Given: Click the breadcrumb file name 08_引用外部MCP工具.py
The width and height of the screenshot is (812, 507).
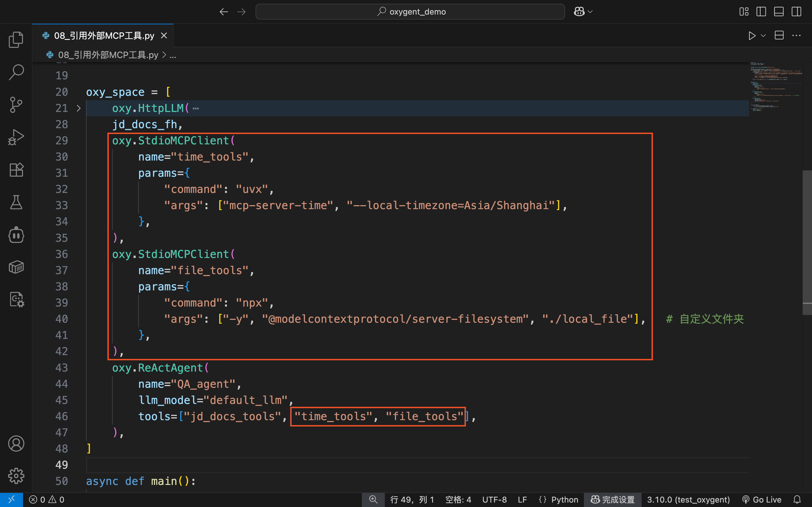Looking at the screenshot, I should tap(108, 55).
